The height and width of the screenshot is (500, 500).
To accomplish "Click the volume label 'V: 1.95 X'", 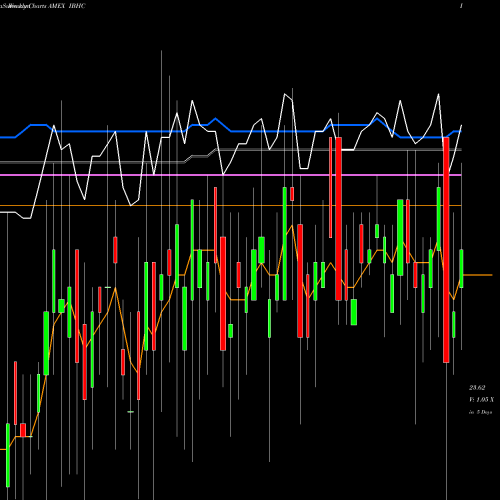I will [x=481, y=400].
